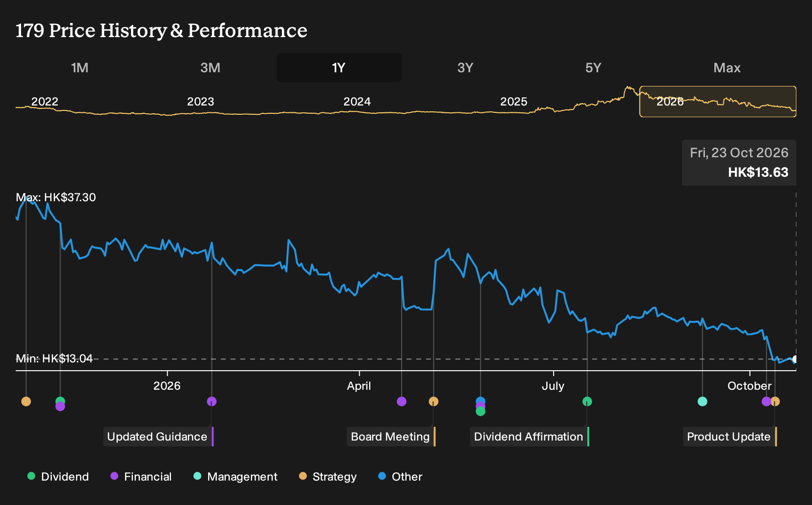The width and height of the screenshot is (812, 505).
Task: Open the Board Meeting event label
Action: (x=391, y=437)
